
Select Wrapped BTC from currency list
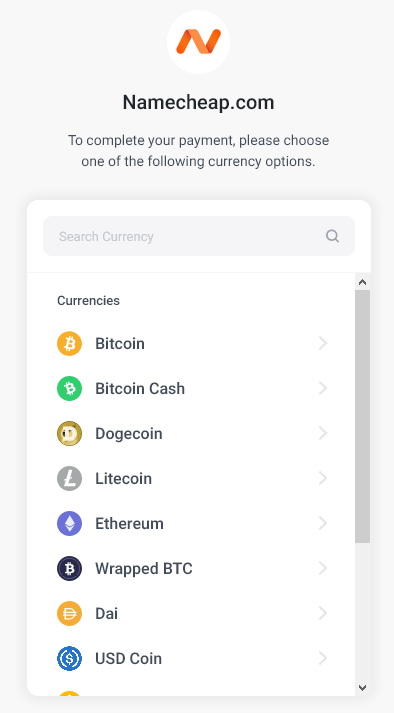[x=192, y=568]
